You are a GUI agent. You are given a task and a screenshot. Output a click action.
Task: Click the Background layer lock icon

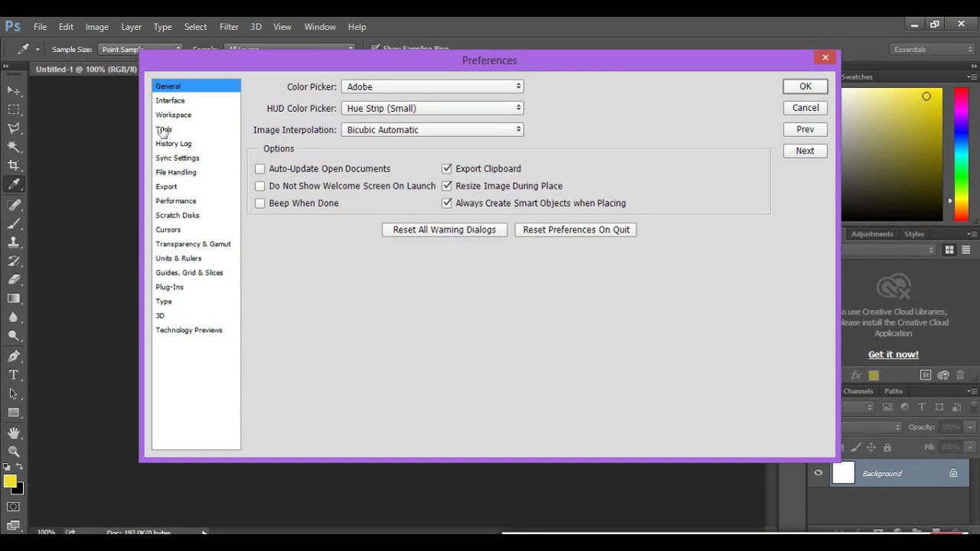click(x=953, y=473)
